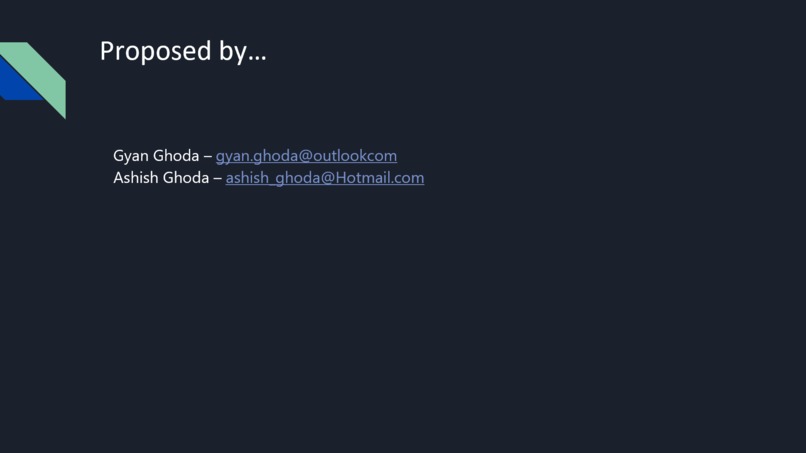The image size is (806, 453).
Task: Click the 'Gyan Ghoda' name text
Action: pyautogui.click(x=156, y=156)
